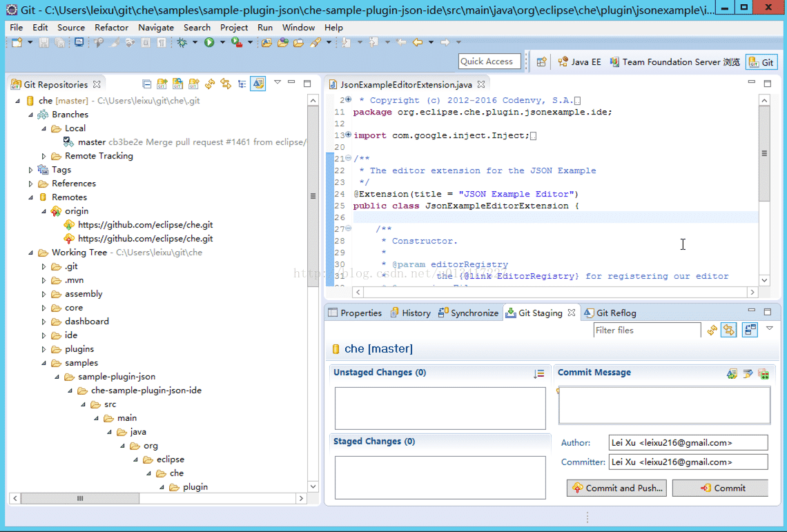Click the Run toolbar button

click(209, 43)
